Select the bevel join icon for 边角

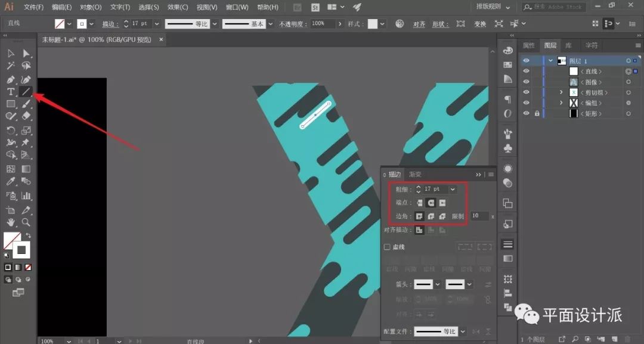(442, 216)
